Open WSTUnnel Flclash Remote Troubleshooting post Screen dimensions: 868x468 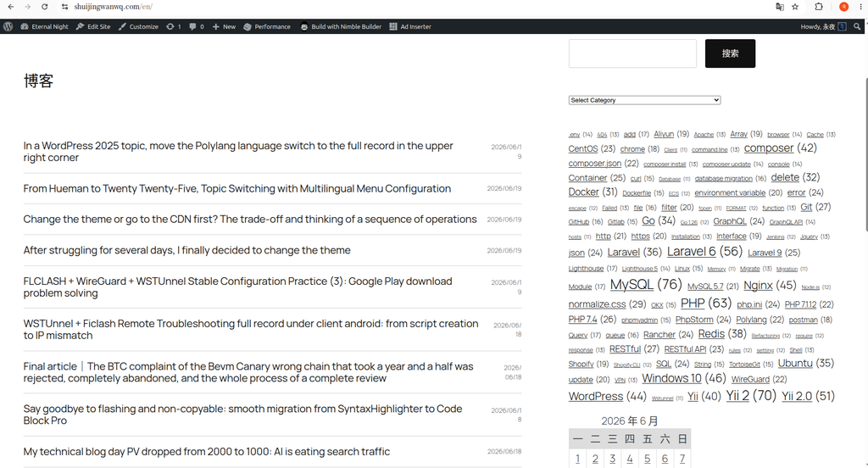pyautogui.click(x=251, y=330)
